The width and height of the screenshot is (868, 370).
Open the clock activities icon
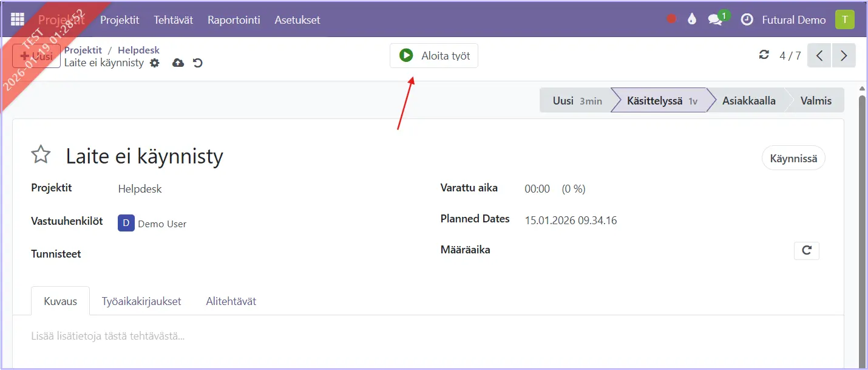pyautogui.click(x=747, y=19)
